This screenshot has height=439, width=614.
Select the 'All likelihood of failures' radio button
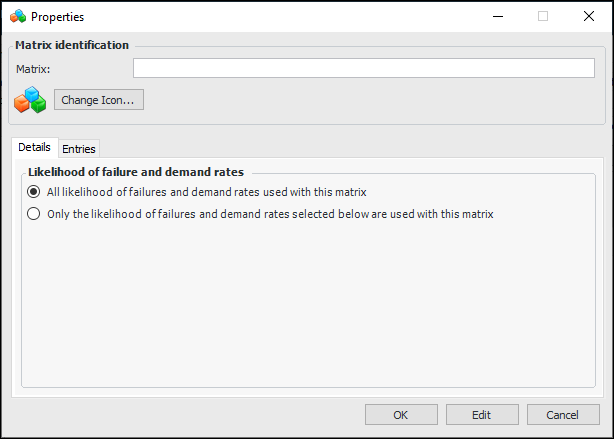34,191
